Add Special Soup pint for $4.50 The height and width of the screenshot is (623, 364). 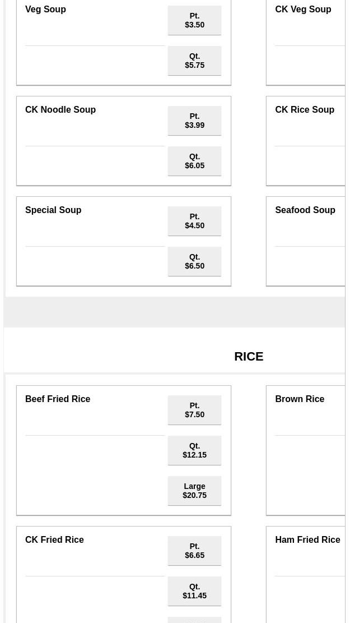pyautogui.click(x=194, y=221)
